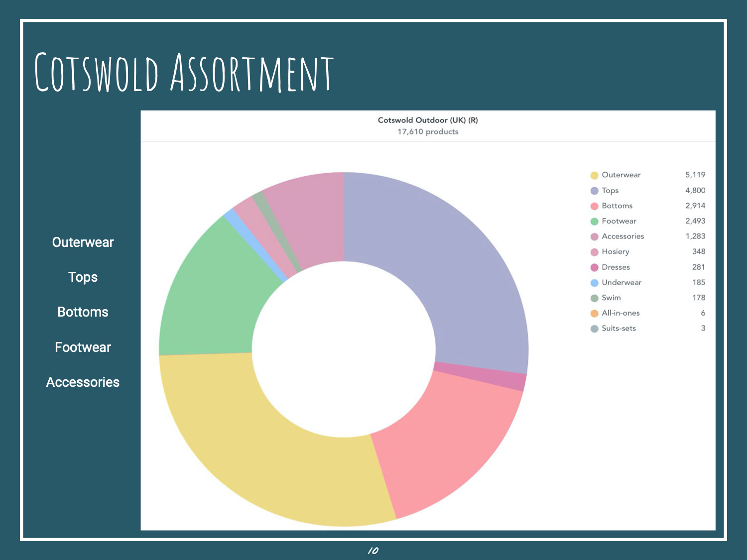Select the Outerwear legend label
The height and width of the screenshot is (560, 747).
[x=621, y=175]
